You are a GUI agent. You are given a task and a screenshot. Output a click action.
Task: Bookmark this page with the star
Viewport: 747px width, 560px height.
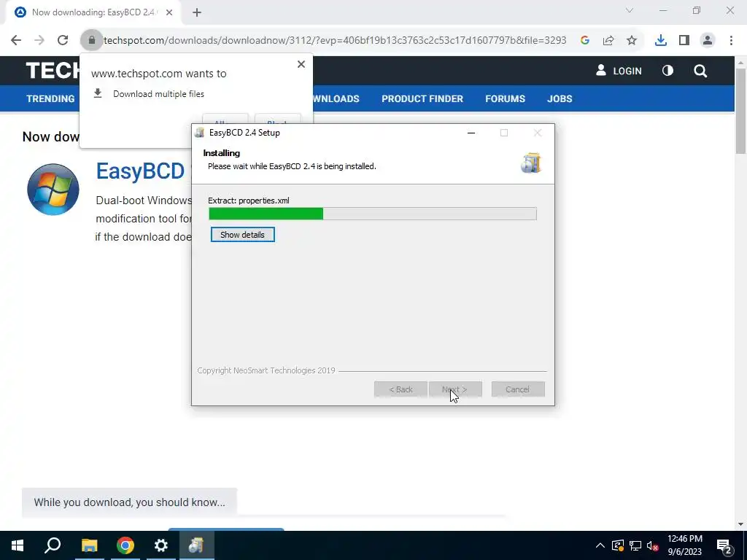[x=632, y=41]
